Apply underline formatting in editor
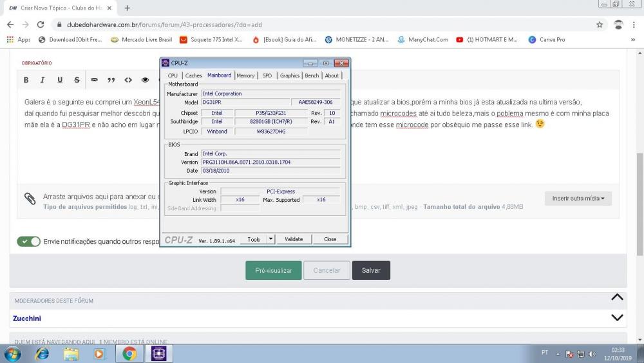Image resolution: width=644 pixels, height=363 pixels. pos(60,80)
